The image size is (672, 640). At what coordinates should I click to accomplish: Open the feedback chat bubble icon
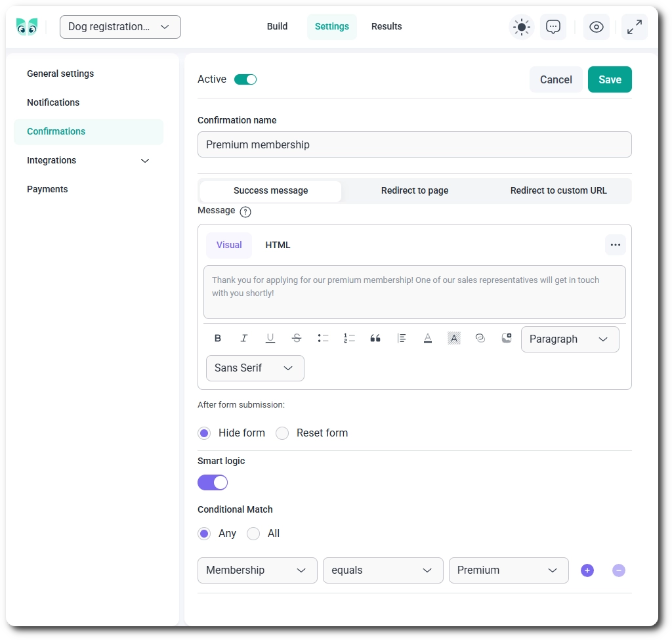[x=553, y=27]
